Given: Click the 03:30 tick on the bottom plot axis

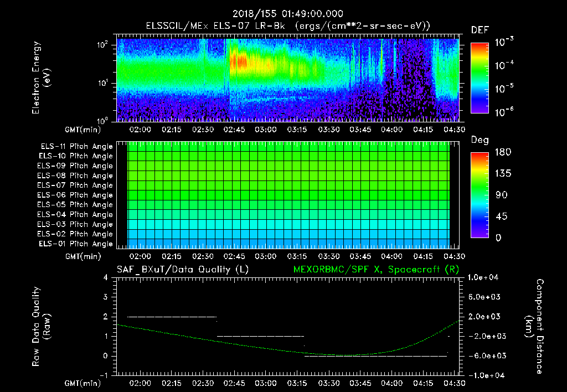Looking at the screenshot, I should click(x=329, y=383).
